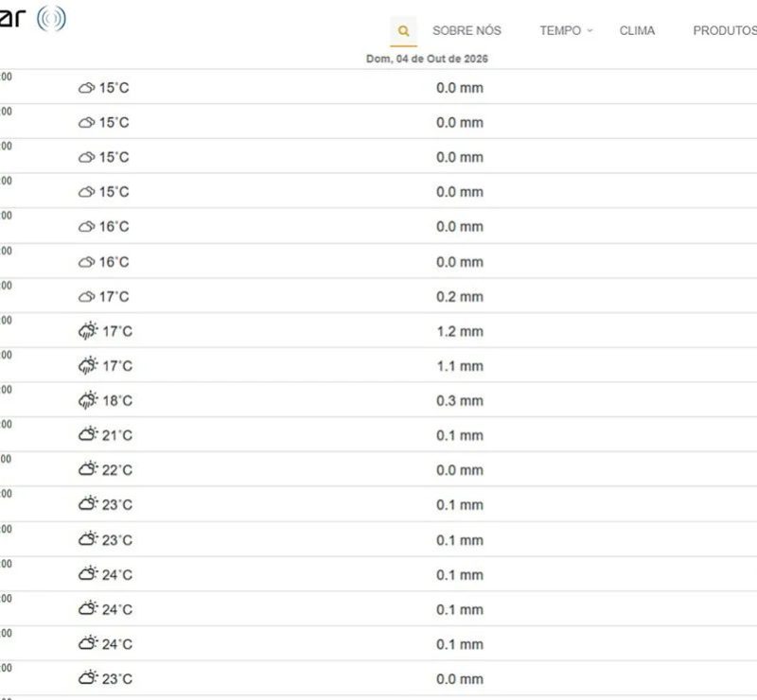Click the 0.1 mm value in the 21°C row
This screenshot has width=757, height=700.
460,435
